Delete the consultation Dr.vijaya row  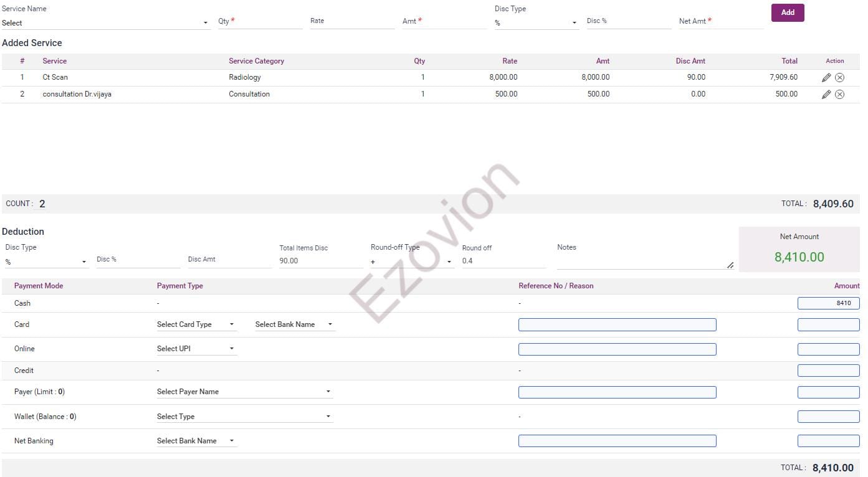click(x=839, y=95)
